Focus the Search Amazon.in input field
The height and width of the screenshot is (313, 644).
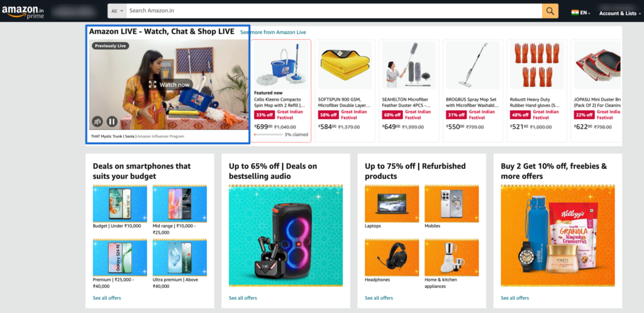click(x=334, y=11)
